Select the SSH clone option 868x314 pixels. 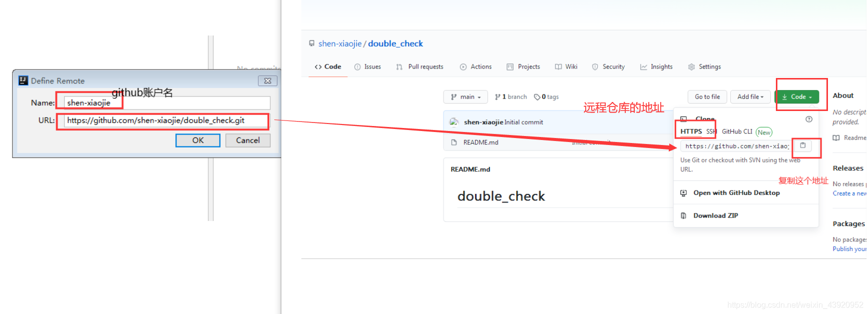pyautogui.click(x=711, y=131)
